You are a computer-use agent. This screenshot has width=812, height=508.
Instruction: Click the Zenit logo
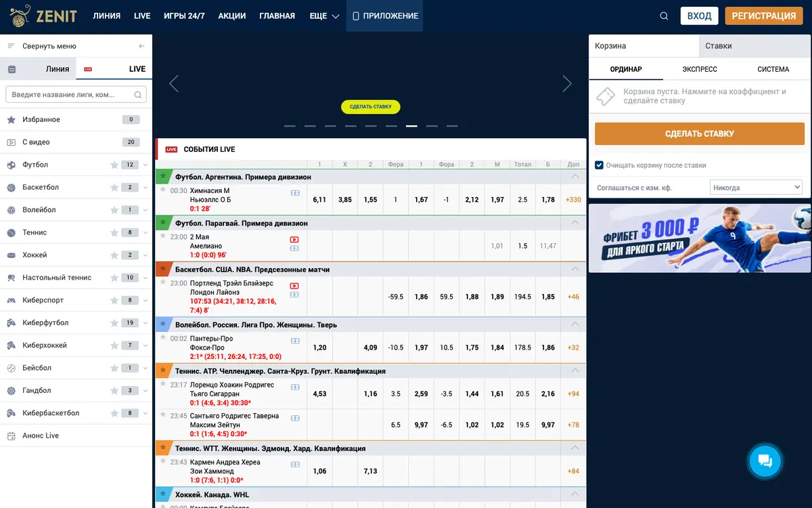click(x=43, y=16)
